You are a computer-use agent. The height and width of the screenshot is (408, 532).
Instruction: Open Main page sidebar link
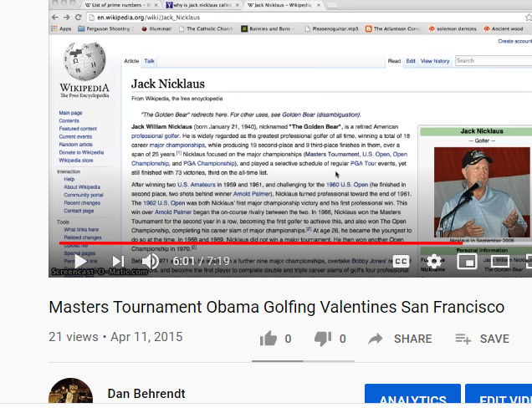[70, 113]
